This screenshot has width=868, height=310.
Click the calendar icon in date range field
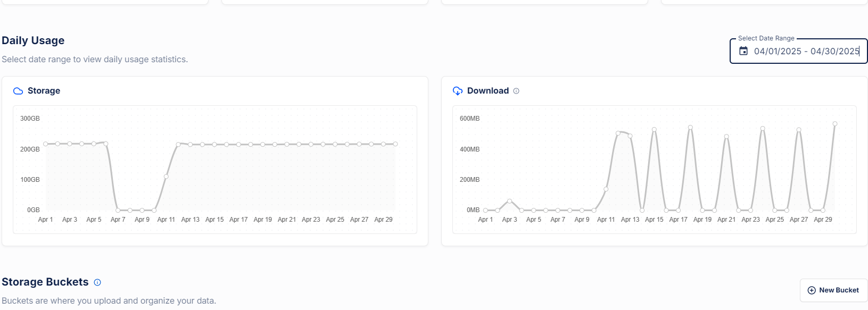tap(743, 51)
